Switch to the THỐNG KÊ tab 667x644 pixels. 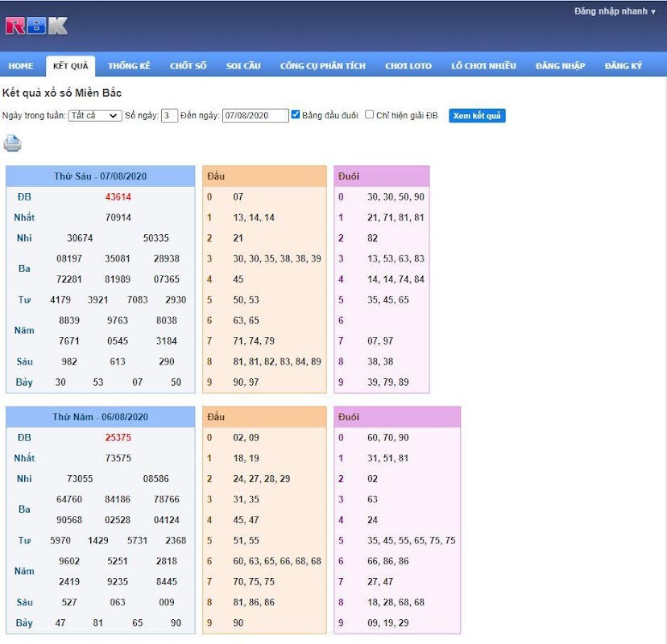(x=130, y=66)
